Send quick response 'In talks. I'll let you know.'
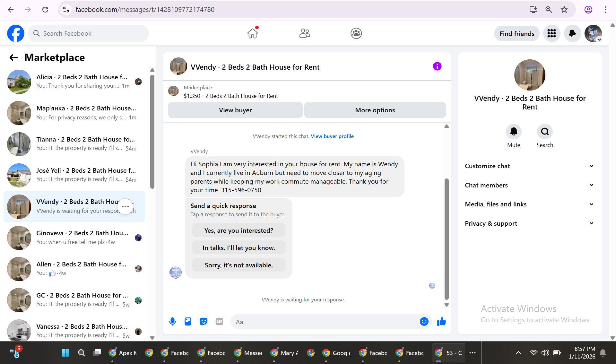Image resolution: width=616 pixels, height=364 pixels. tap(239, 248)
